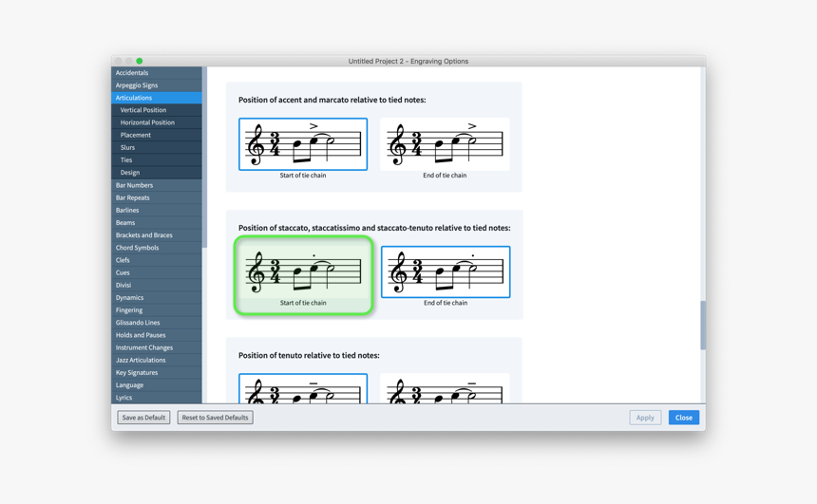Open Arpeggio Signs category
The height and width of the screenshot is (504, 817).
[x=137, y=85]
